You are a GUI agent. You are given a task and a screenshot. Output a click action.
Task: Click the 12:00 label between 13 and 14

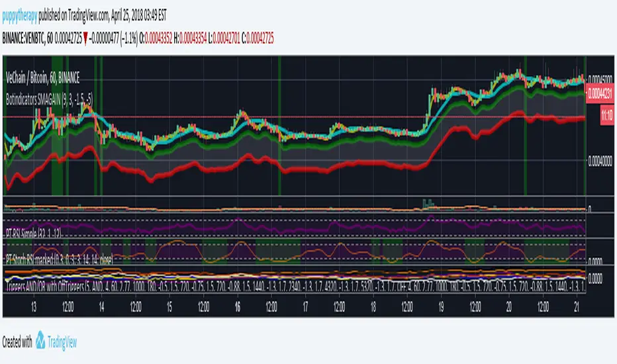click(68, 306)
